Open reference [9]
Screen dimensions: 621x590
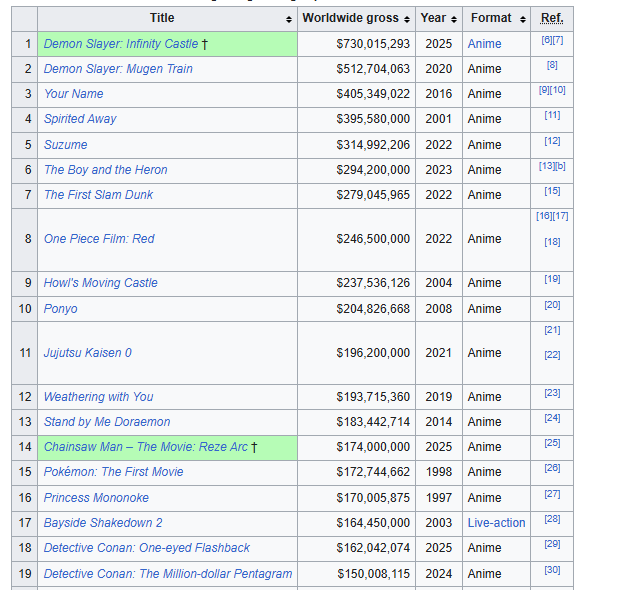tap(544, 90)
